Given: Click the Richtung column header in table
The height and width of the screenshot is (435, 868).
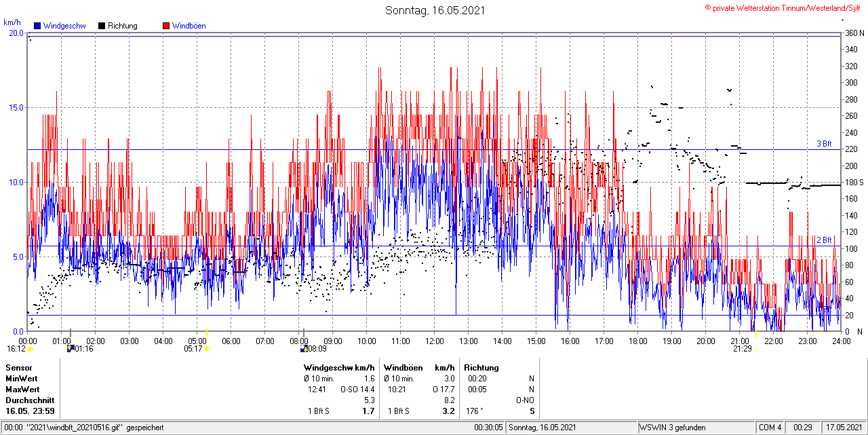Looking at the screenshot, I should (481, 367).
